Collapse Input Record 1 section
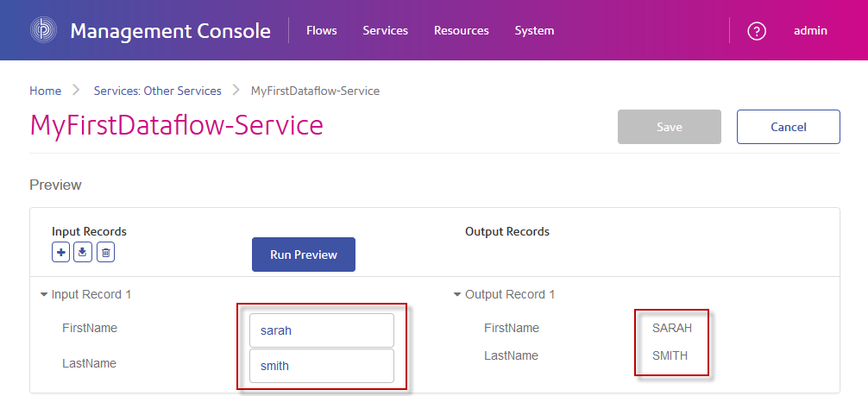This screenshot has height=396, width=868. [45, 295]
